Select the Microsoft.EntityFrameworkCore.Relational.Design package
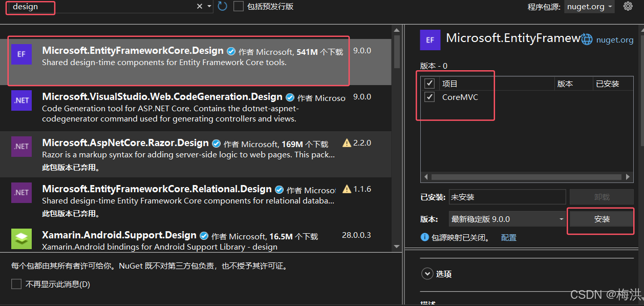Viewport: 644px width, 306px height. pos(196,200)
